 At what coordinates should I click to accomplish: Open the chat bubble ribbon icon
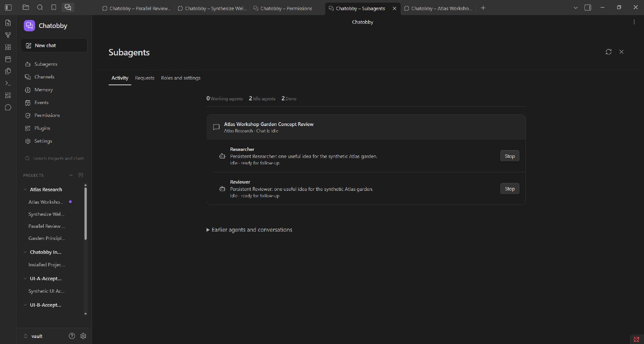tap(8, 107)
